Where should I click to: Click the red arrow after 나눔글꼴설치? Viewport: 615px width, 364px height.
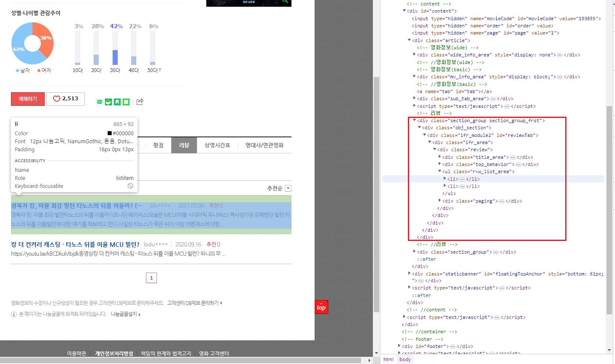pos(140,314)
